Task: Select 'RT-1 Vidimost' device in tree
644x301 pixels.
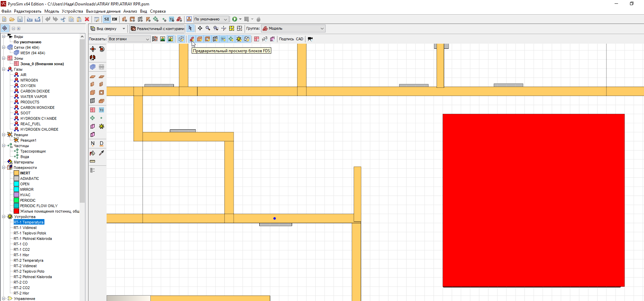Action: [25, 228]
